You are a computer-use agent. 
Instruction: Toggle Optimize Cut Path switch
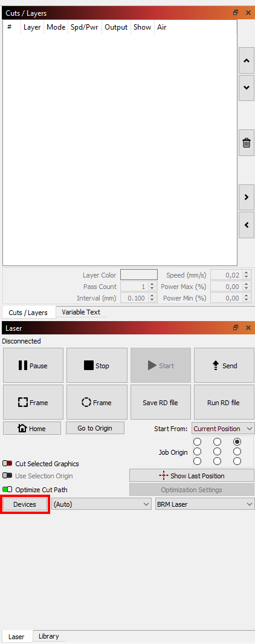click(7, 490)
